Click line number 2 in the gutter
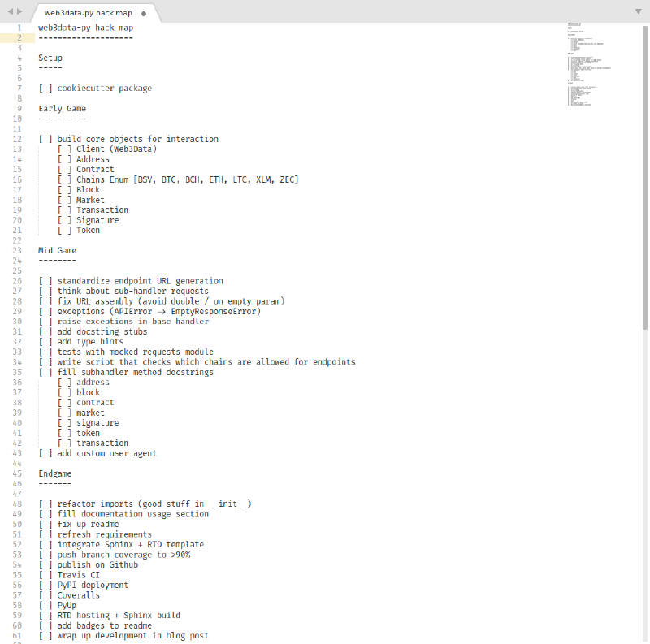 (19, 37)
